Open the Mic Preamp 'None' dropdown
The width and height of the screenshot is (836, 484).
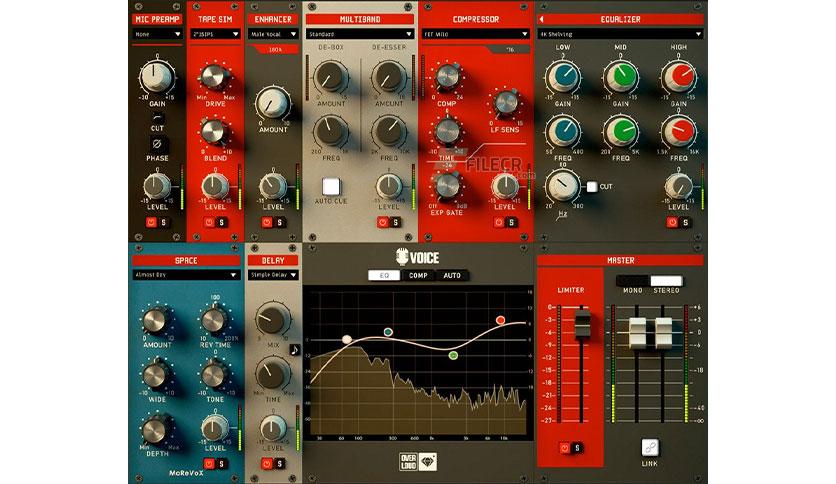(157, 34)
